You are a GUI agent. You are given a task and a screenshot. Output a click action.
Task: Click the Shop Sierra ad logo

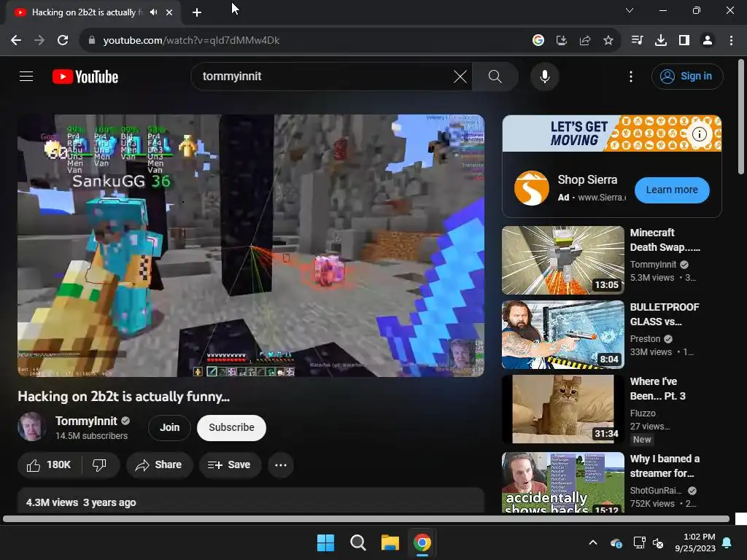531,188
